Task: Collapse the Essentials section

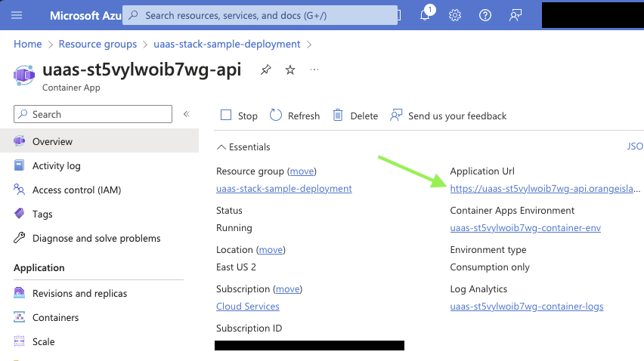Action: (x=243, y=147)
